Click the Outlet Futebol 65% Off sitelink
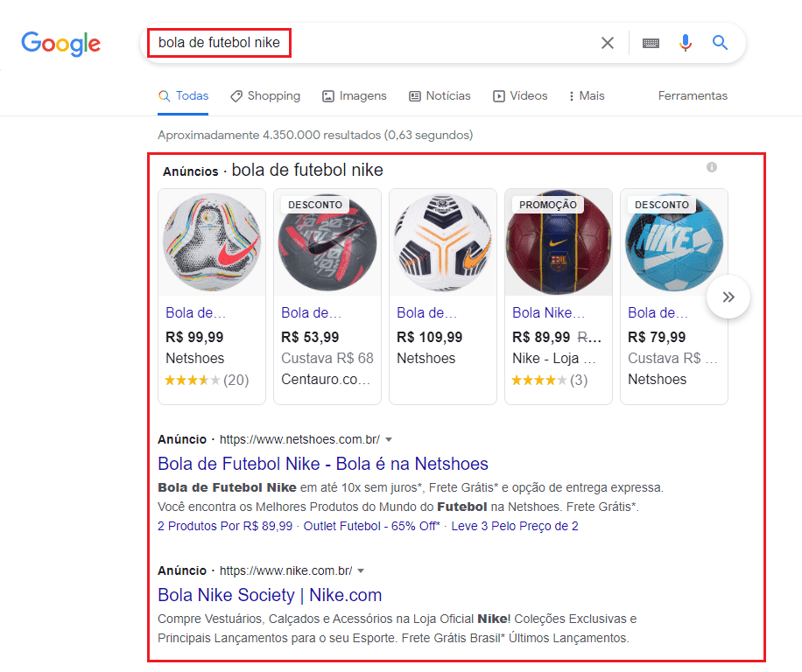The width and height of the screenshot is (802, 672). point(371,526)
